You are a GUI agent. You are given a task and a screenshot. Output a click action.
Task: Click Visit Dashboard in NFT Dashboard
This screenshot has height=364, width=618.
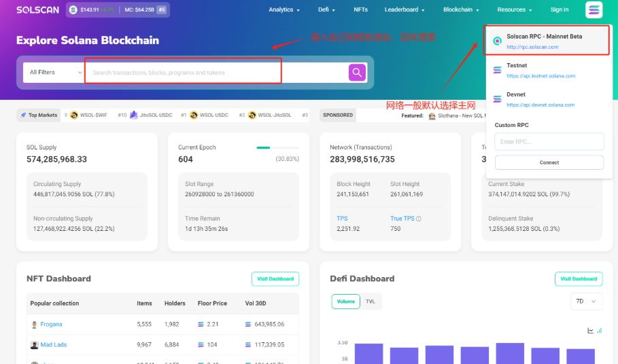point(275,278)
